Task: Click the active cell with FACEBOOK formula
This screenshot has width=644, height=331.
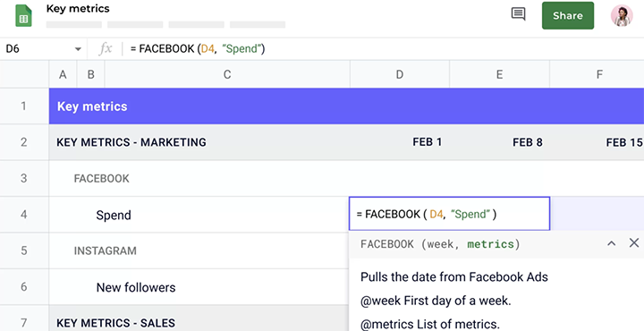Action: 449,214
